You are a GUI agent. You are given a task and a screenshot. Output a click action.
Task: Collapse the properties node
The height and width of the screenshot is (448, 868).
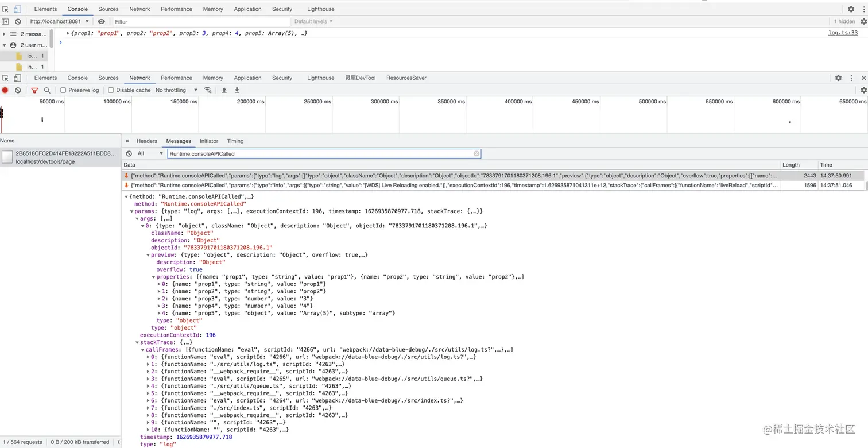[x=153, y=277]
